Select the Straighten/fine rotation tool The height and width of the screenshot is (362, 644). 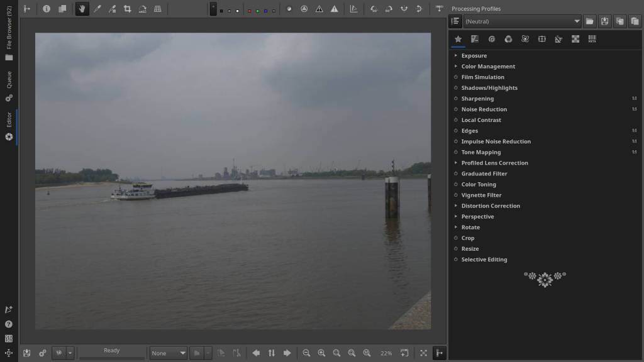click(x=142, y=9)
